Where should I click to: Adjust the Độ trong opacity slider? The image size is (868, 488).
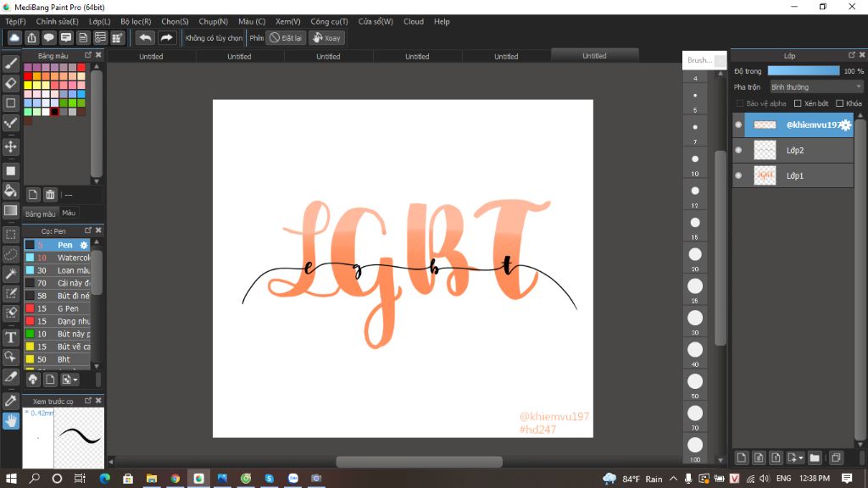(804, 71)
